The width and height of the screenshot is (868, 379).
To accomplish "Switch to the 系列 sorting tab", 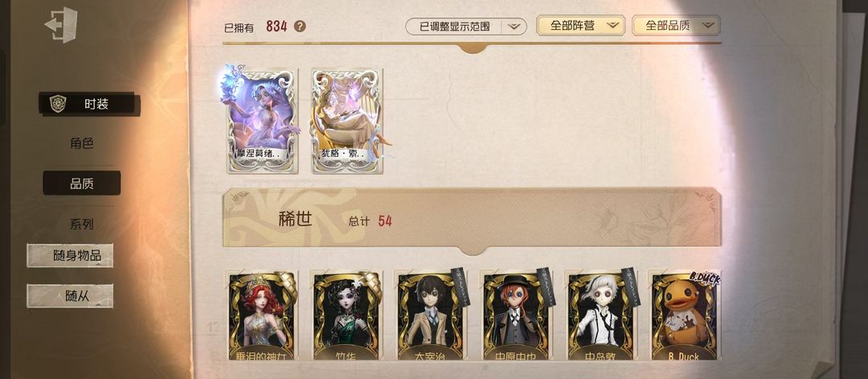I will coord(81,224).
